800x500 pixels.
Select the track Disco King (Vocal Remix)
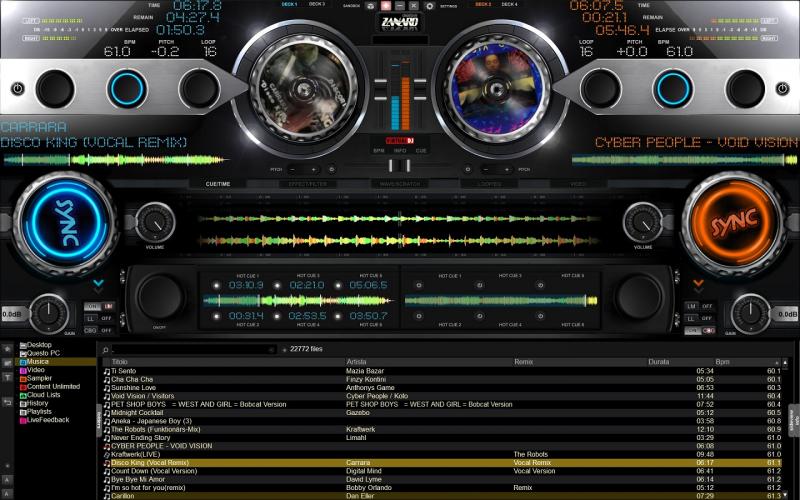point(442,463)
